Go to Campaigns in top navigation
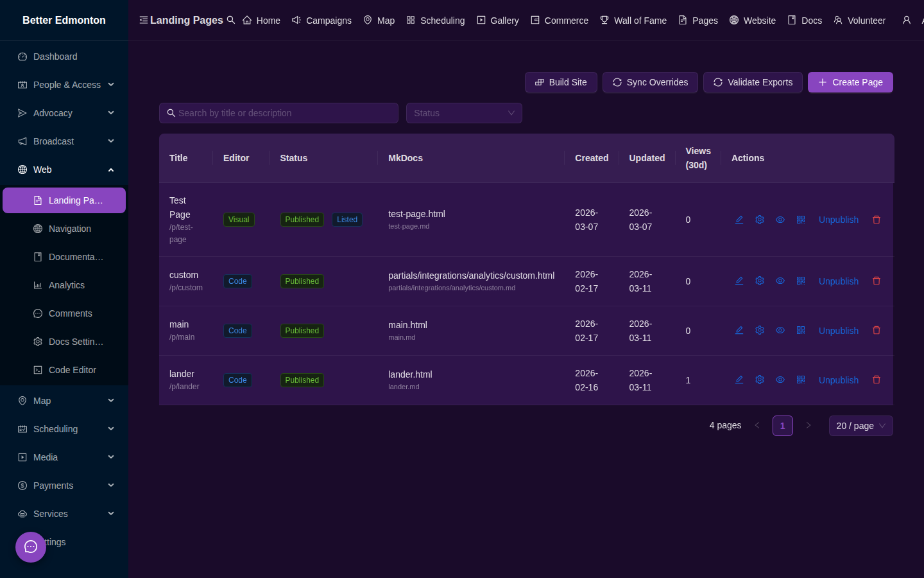This screenshot has width=924, height=578. coord(321,21)
